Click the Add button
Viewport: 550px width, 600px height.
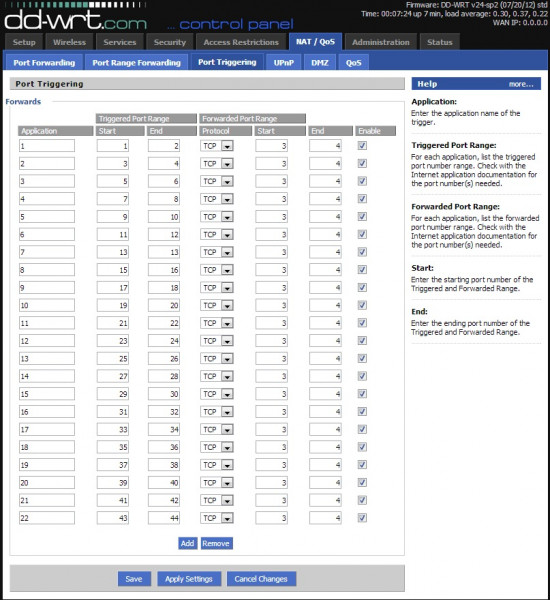[x=188, y=543]
